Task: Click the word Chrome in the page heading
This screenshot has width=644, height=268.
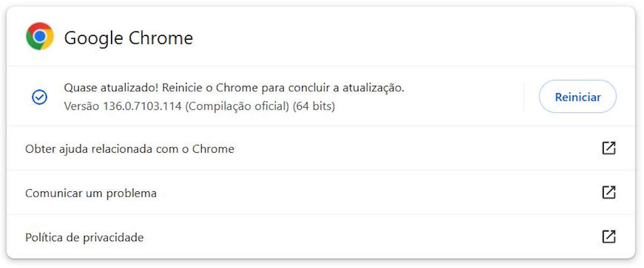Action: pos(160,38)
